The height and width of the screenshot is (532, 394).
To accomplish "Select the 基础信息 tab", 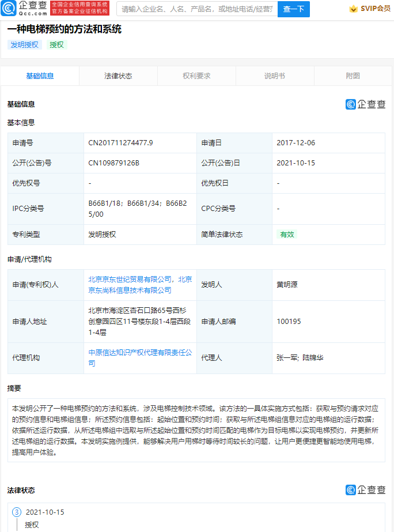I will pyautogui.click(x=40, y=76).
